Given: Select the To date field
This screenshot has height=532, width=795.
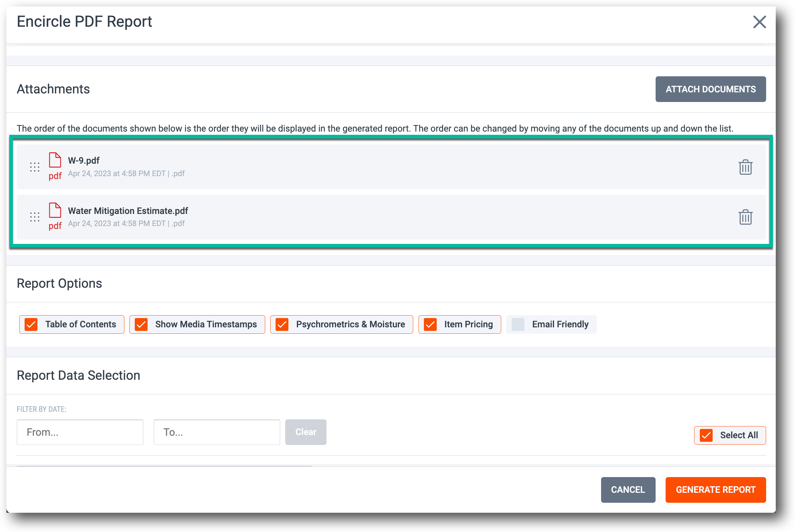Looking at the screenshot, I should 216,432.
